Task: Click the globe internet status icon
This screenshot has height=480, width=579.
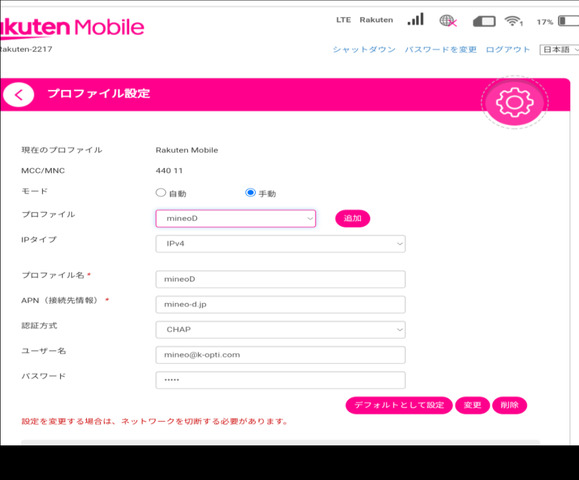Action: 448,21
